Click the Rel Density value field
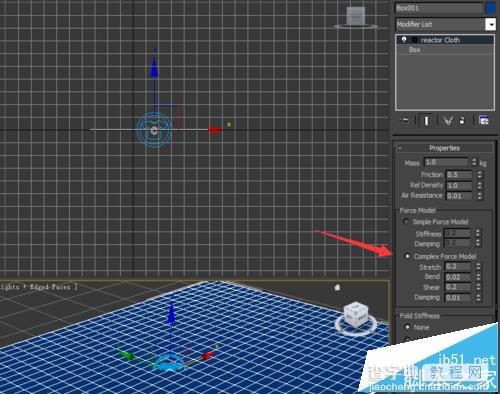The height and width of the screenshot is (394, 500). (x=459, y=185)
